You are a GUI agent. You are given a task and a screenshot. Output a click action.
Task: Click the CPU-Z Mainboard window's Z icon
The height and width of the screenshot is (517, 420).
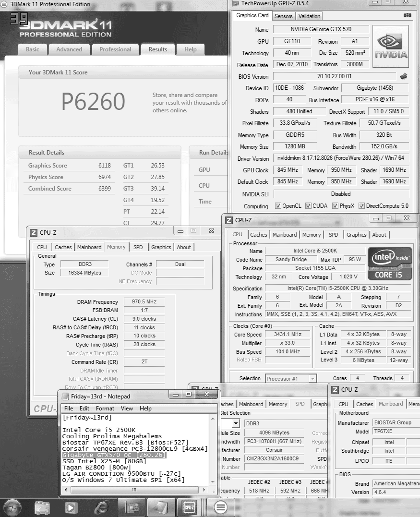tap(335, 390)
